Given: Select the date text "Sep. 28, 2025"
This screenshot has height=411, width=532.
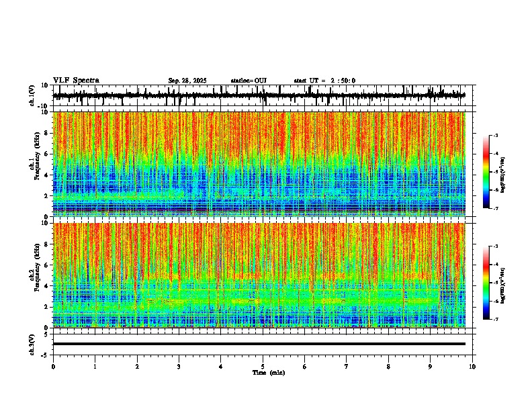Looking at the screenshot, I should [x=187, y=81].
